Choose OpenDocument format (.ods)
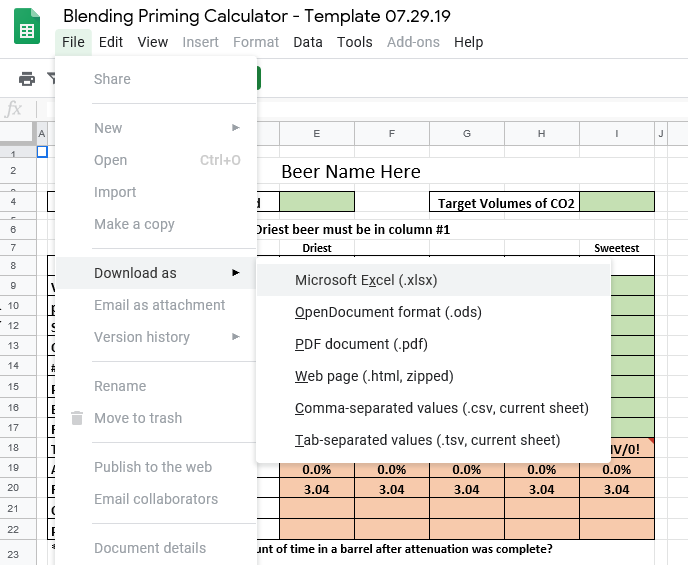The image size is (688, 565). pyautogui.click(x=388, y=312)
